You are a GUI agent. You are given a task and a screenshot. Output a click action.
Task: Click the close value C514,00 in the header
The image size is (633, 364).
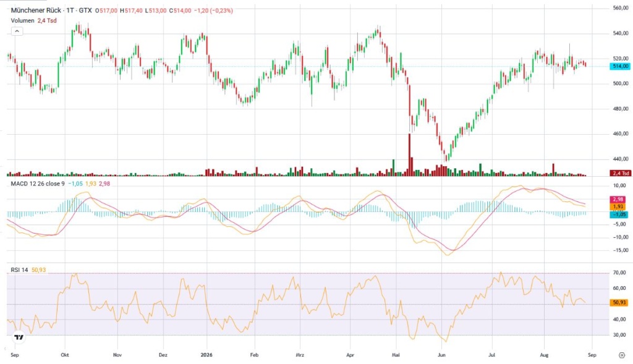180,11
